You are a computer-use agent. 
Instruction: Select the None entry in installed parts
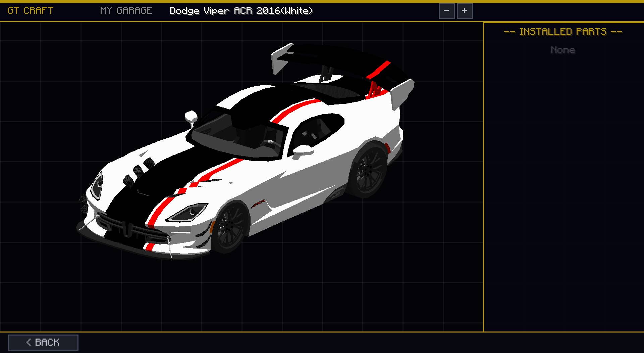coord(563,50)
